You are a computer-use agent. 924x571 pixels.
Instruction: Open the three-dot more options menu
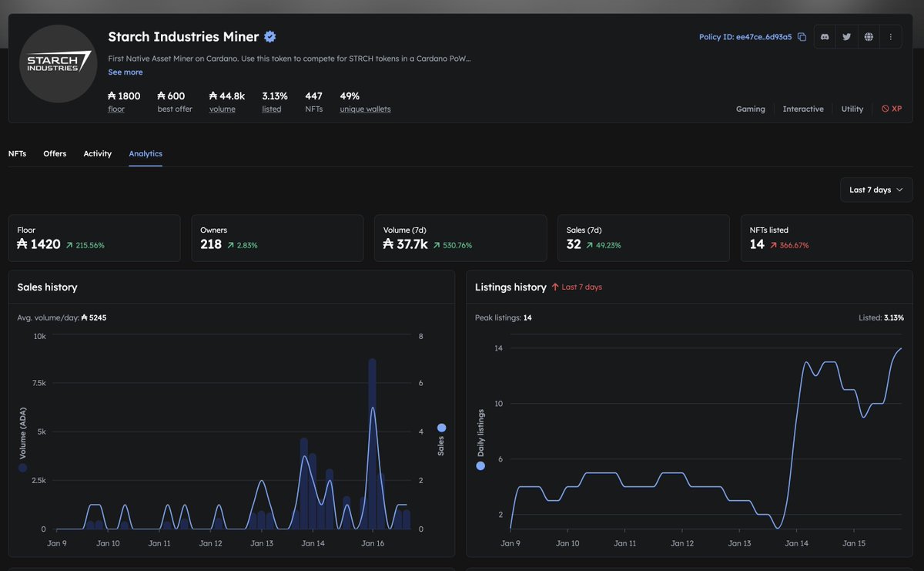[x=891, y=37]
